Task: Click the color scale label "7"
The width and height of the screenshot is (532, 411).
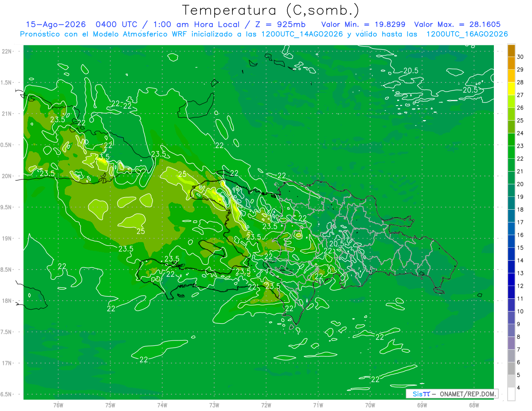Action: 519,350
